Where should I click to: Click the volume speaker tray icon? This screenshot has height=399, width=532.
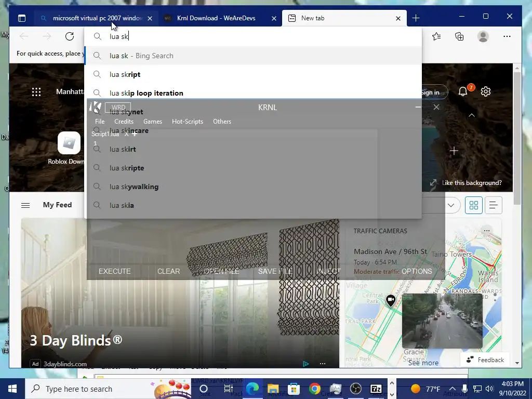(x=489, y=389)
